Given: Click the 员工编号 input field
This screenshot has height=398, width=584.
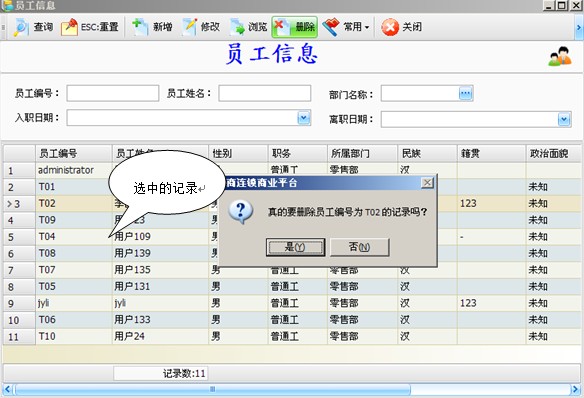Looking at the screenshot, I should (113, 93).
